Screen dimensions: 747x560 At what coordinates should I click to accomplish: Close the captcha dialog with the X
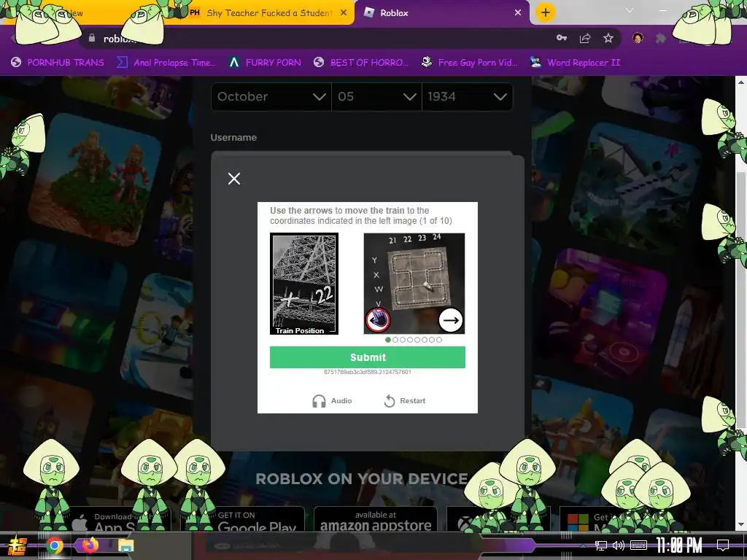234,179
